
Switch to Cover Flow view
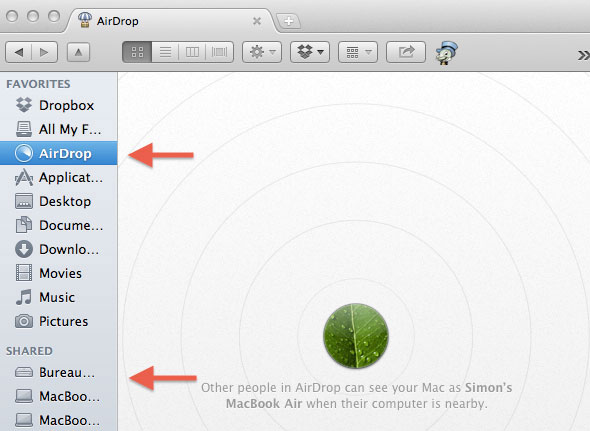point(219,52)
